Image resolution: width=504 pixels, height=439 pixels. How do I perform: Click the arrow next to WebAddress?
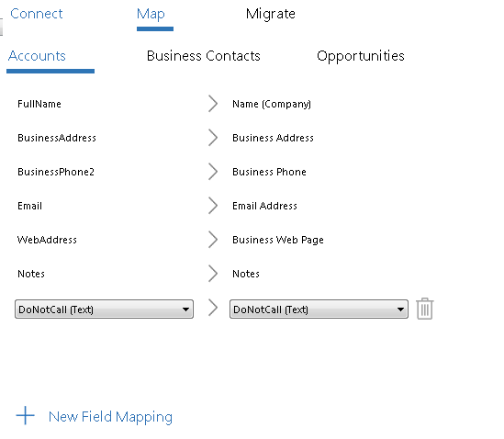tap(212, 240)
